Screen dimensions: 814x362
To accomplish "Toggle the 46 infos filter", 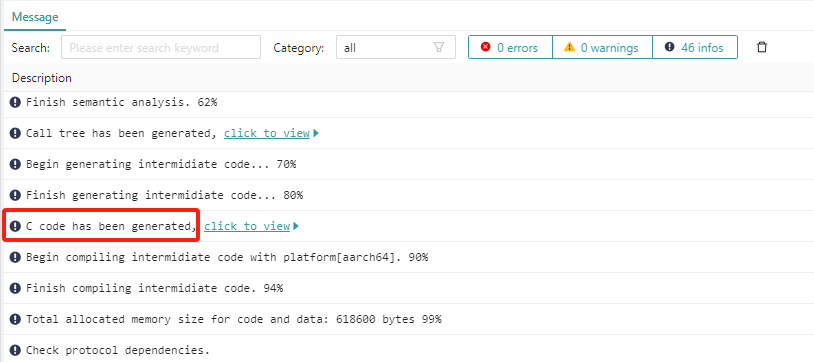I will point(695,47).
